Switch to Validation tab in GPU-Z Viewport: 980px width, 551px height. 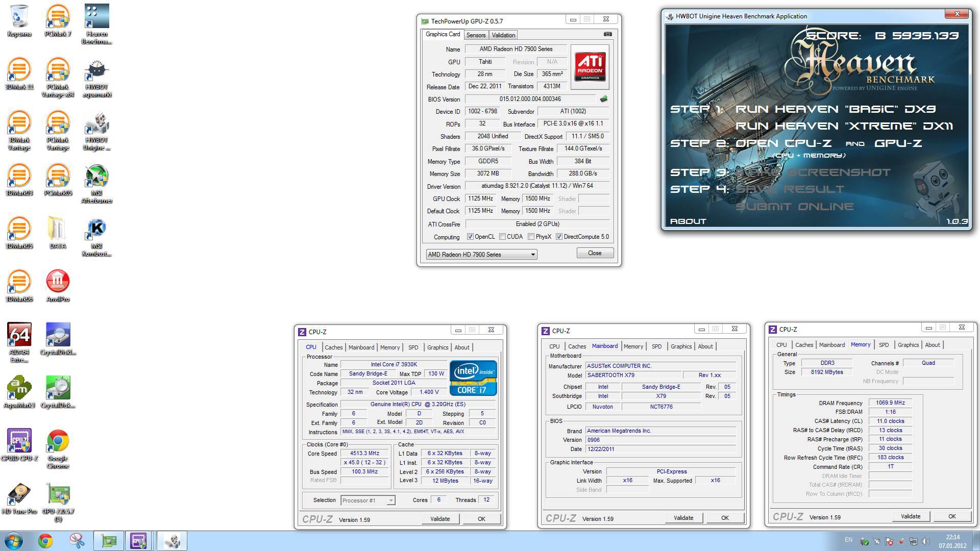tap(503, 35)
